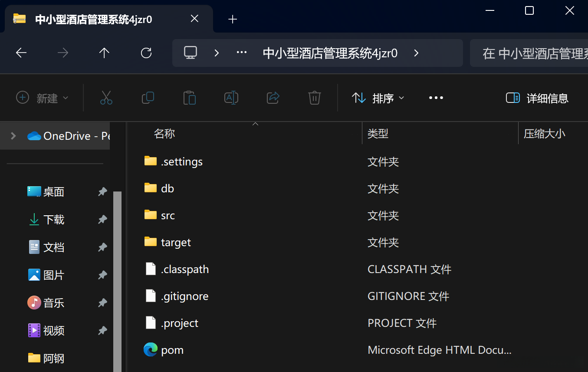This screenshot has width=588, height=372.
Task: Select the 中小型酒店管理系统4jzr0 tab
Action: point(108,19)
